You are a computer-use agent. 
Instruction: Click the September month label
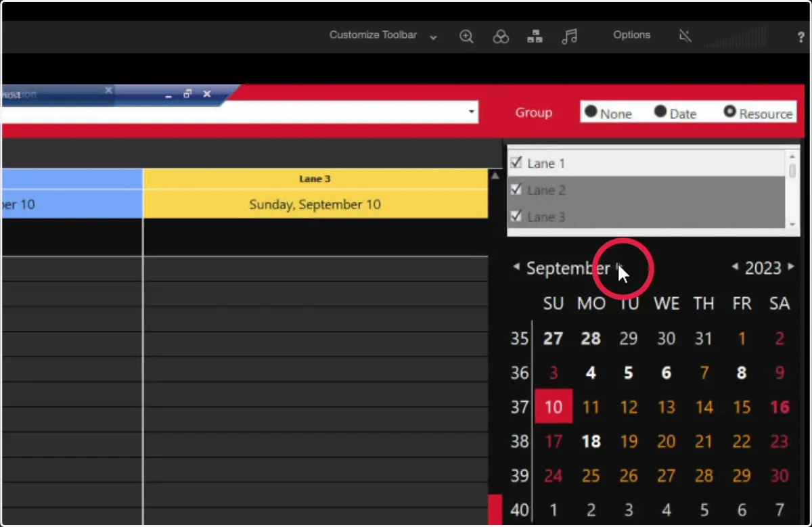568,269
